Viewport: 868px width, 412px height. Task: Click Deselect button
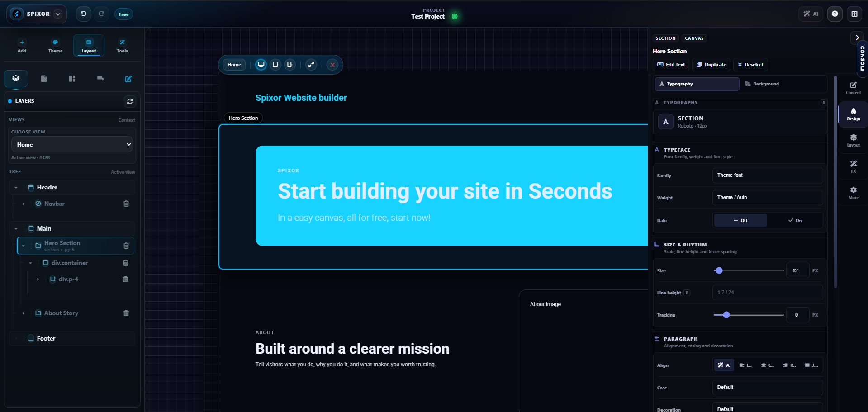tap(750, 65)
